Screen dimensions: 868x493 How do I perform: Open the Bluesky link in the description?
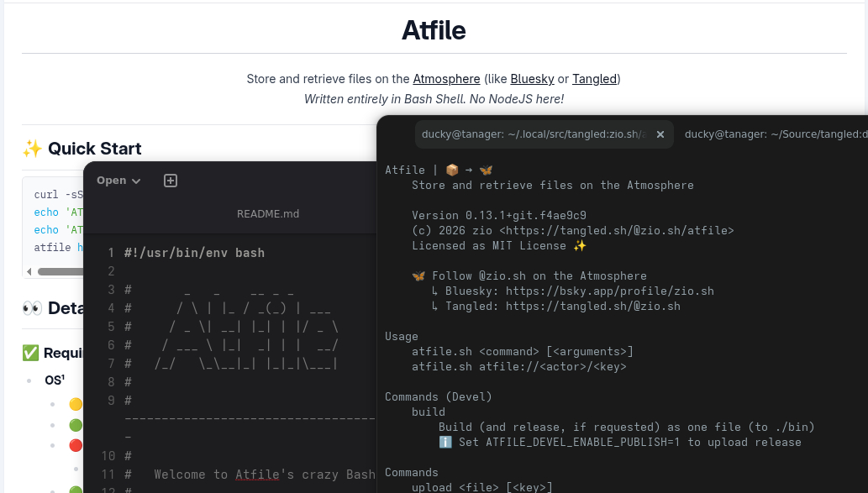[x=532, y=79]
